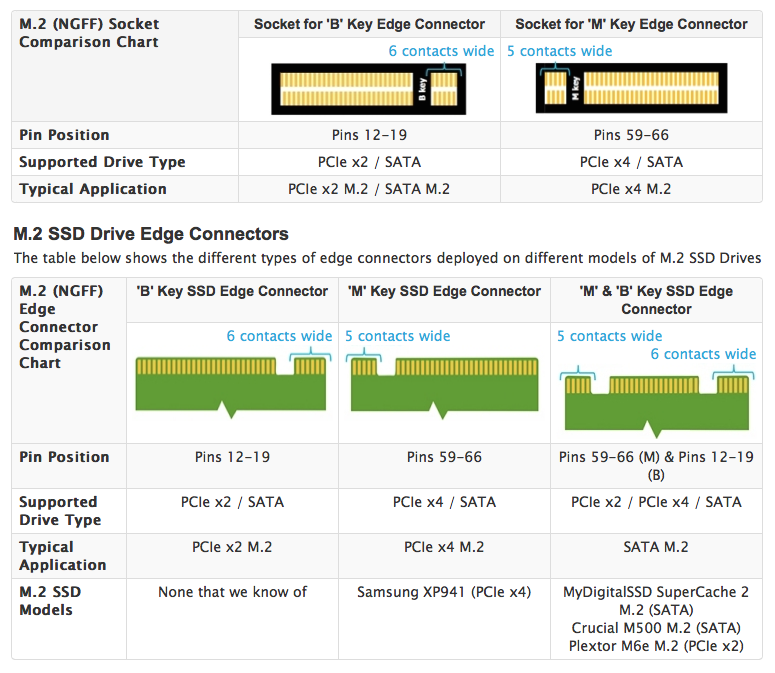Click 'Supported Drive Type' label in socket chart
The image size is (775, 673).
102,162
